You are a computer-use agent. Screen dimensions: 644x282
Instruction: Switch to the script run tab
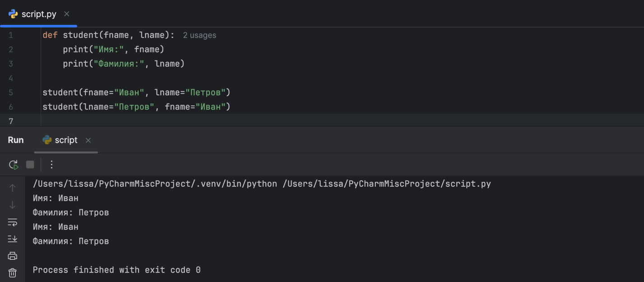pos(66,140)
